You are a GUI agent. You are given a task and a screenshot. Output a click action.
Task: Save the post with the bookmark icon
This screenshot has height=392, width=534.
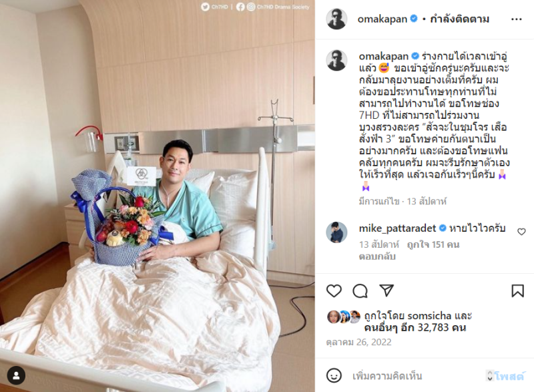[518, 291]
